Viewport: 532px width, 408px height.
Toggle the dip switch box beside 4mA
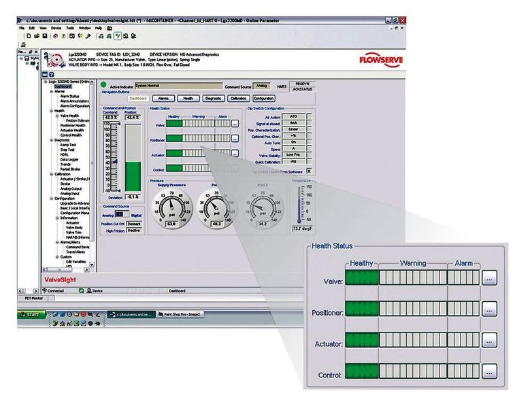309,123
